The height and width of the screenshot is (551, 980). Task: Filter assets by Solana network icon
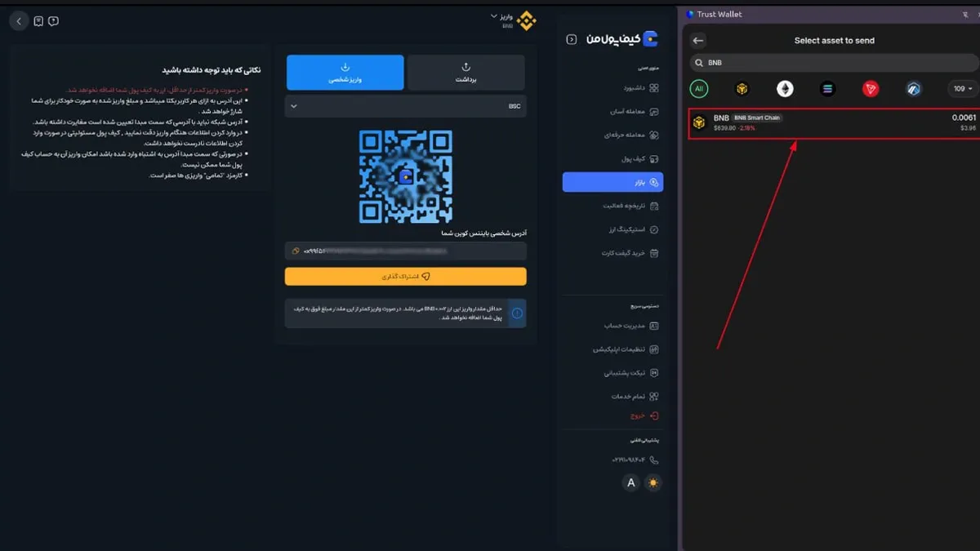point(827,89)
